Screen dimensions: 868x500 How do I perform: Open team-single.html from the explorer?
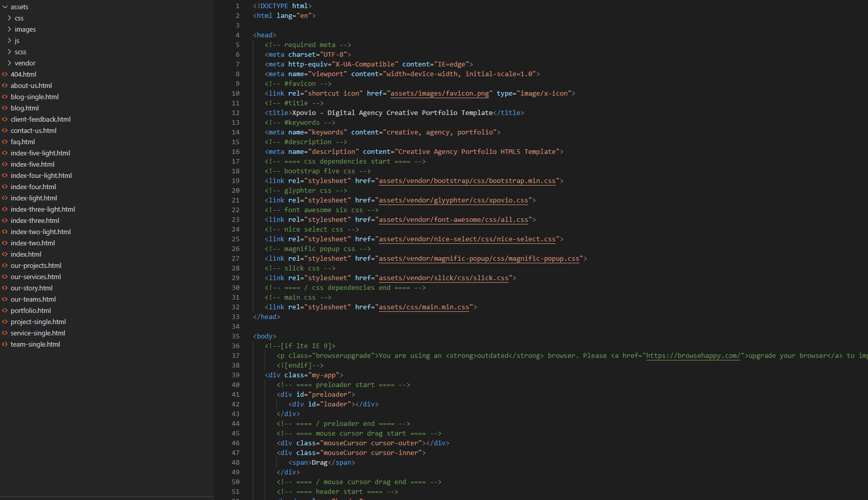pos(35,344)
